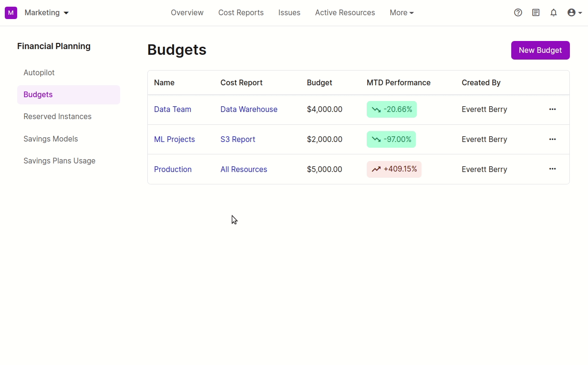Expand the More navigation dropdown

(402, 13)
